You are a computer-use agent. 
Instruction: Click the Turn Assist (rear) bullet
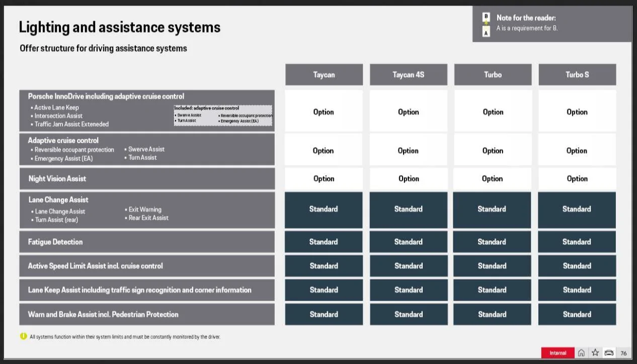(x=54, y=220)
